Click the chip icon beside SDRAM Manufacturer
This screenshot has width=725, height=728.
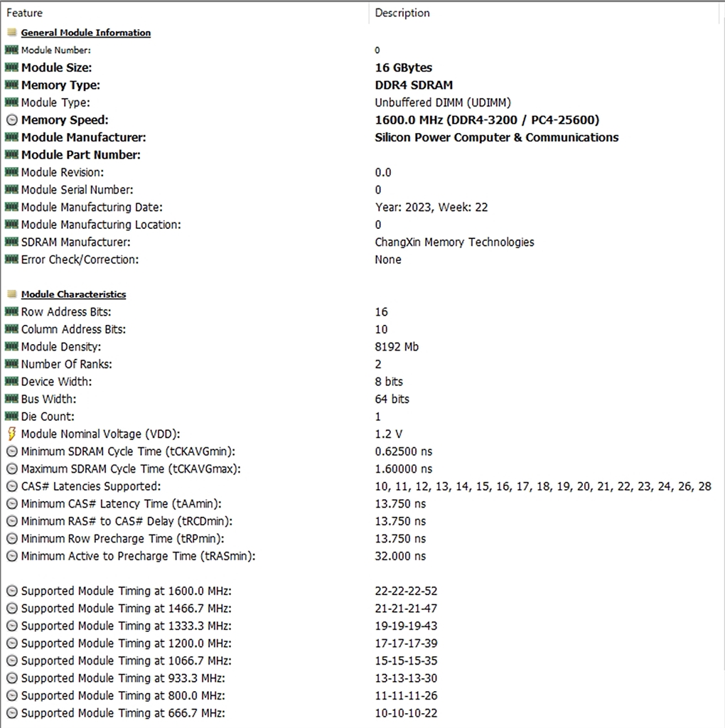coord(11,242)
